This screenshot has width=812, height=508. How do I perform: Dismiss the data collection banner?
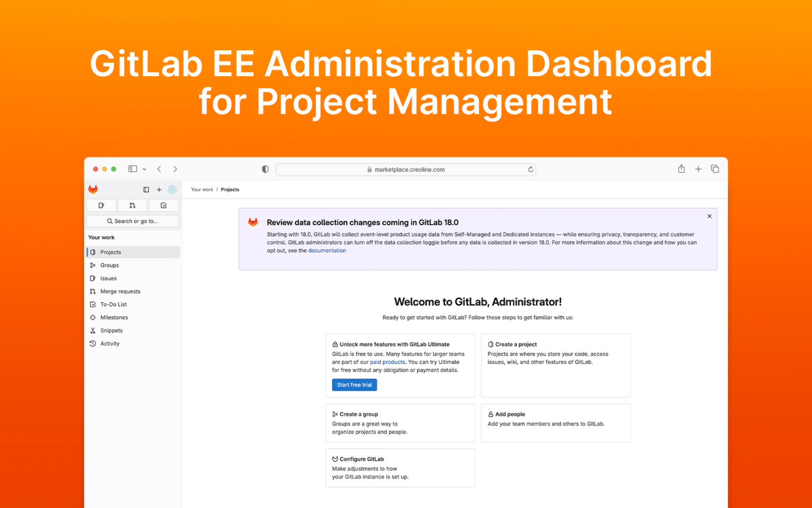pyautogui.click(x=710, y=216)
